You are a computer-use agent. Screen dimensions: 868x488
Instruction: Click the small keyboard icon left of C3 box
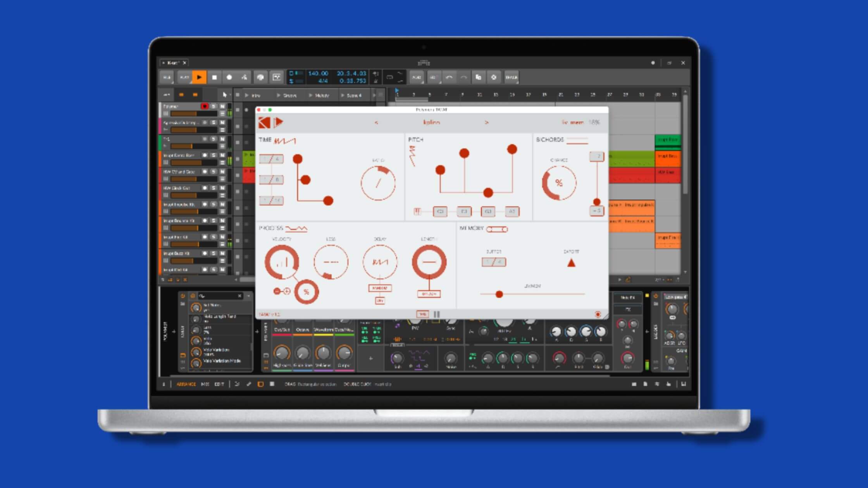417,211
